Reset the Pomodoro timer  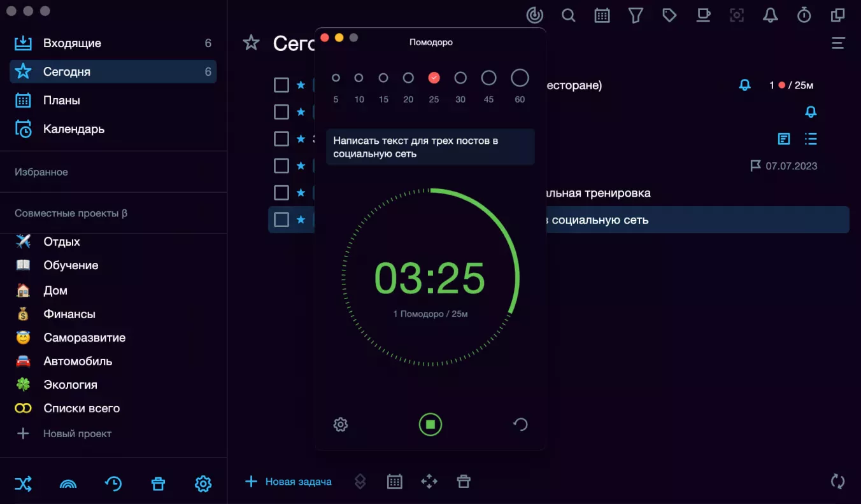(520, 424)
